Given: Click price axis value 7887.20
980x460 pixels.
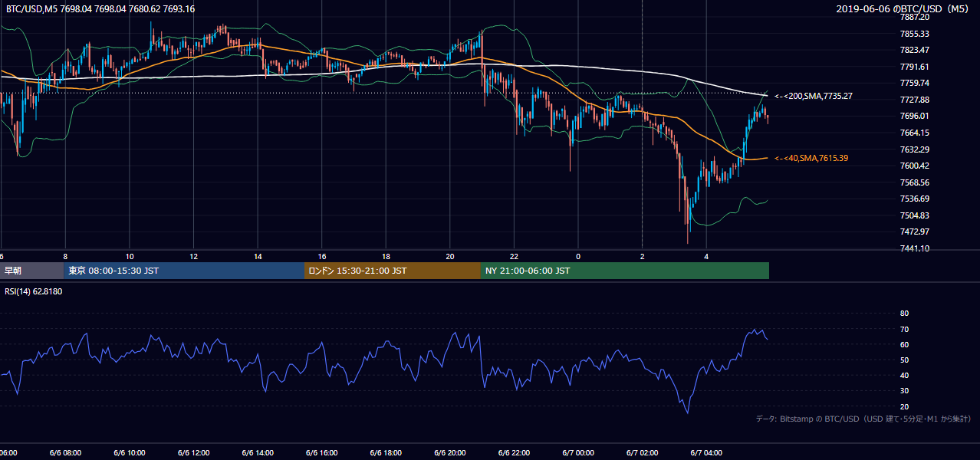Looking at the screenshot, I should tap(915, 17).
